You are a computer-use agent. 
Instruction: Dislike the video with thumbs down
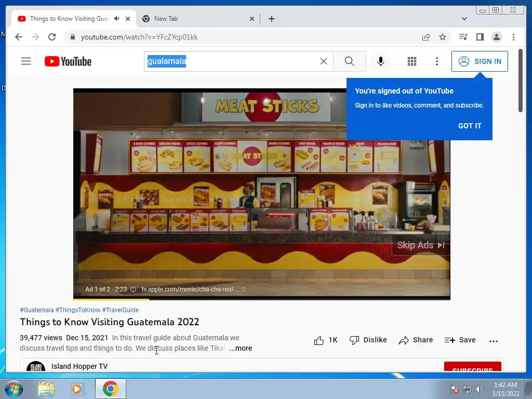(x=368, y=340)
